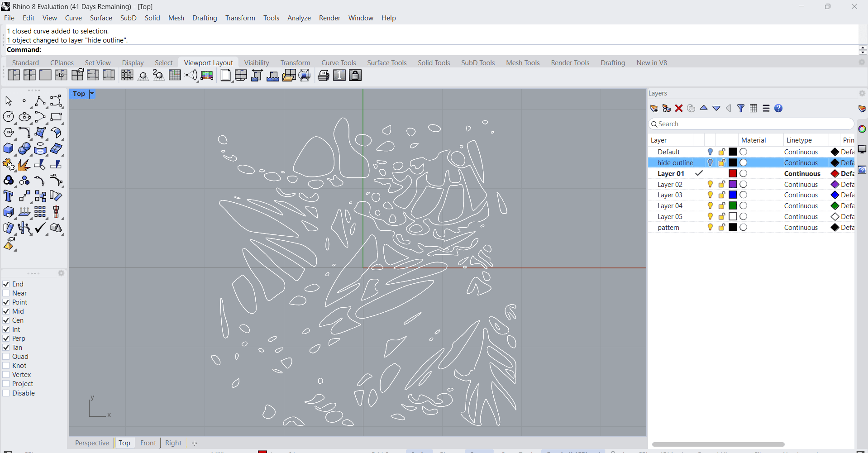Open Linetype dropdown for Layer 04
Screen dimensions: 868x453
tap(801, 206)
